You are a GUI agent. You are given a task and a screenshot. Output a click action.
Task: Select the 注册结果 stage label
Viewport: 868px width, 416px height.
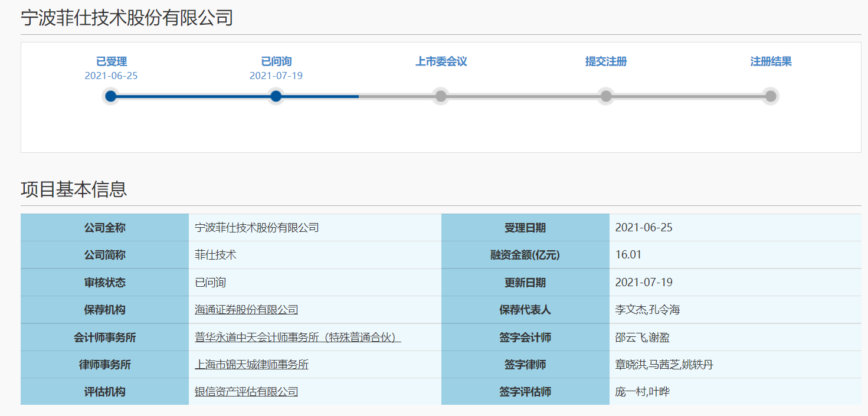click(x=771, y=61)
